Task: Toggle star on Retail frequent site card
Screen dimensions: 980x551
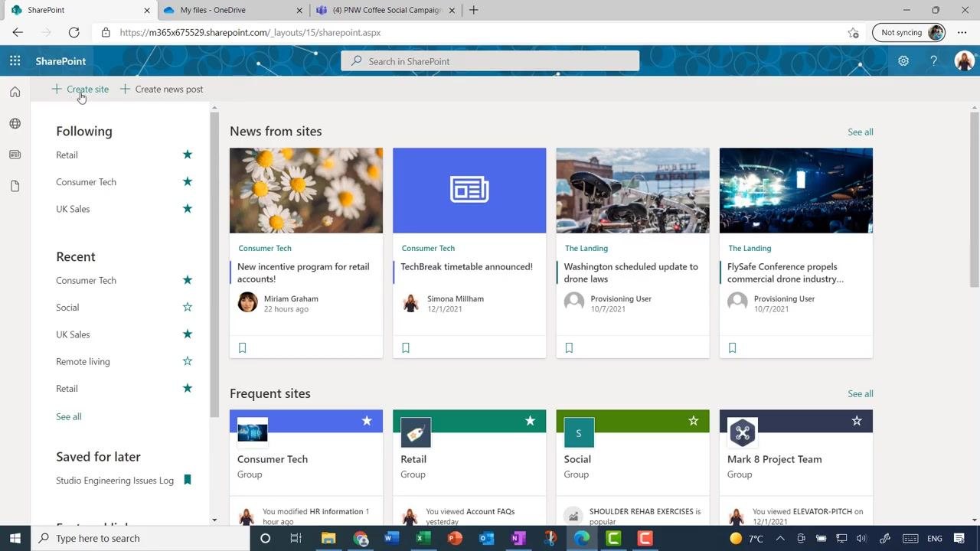Action: (530, 421)
